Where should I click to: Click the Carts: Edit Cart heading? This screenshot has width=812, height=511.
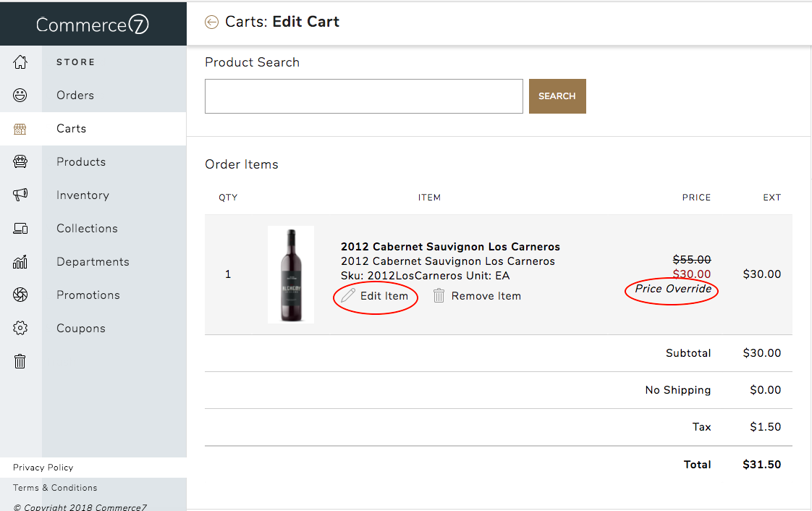(x=282, y=22)
